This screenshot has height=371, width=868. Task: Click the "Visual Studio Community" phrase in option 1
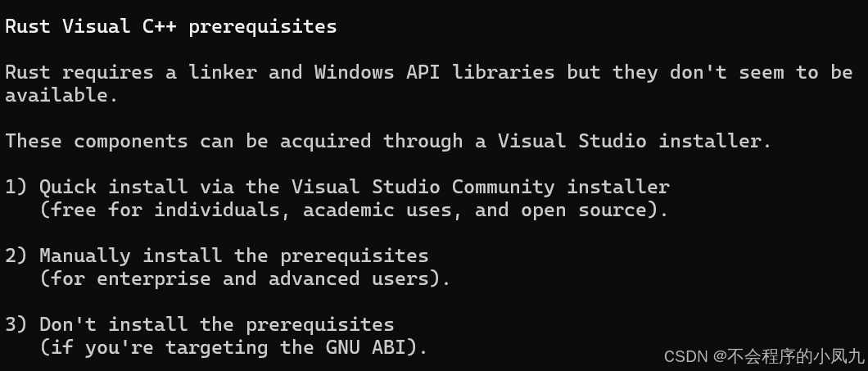(x=423, y=188)
